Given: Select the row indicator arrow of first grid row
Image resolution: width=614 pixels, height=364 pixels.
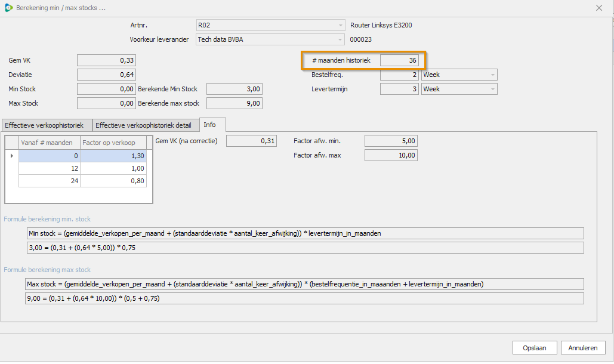Looking at the screenshot, I should [x=12, y=156].
